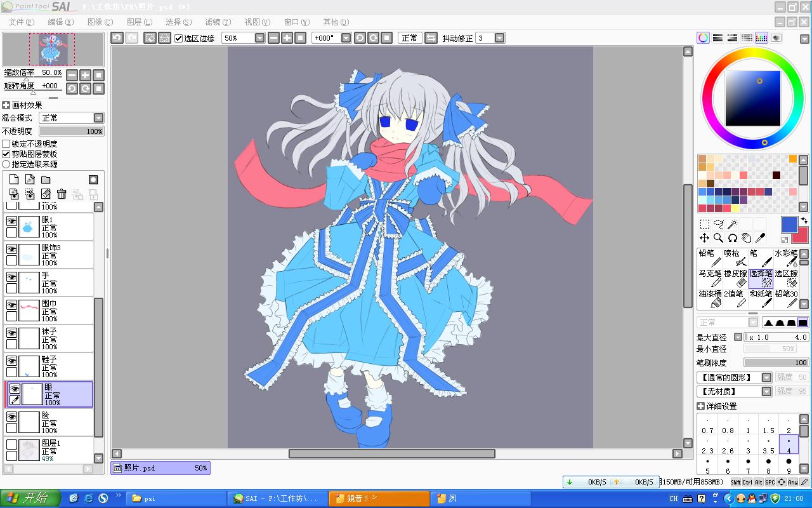Choose the lasso selection tool
Viewport: 812px width, 508px height.
tap(718, 224)
